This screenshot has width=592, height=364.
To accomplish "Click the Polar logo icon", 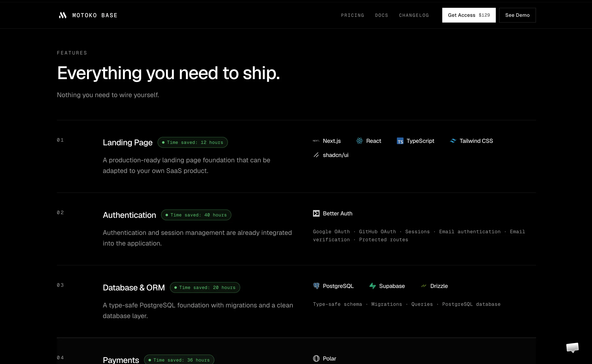I will (x=316, y=358).
